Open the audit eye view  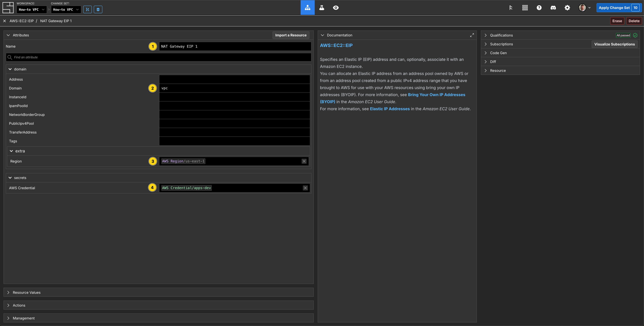[336, 7]
